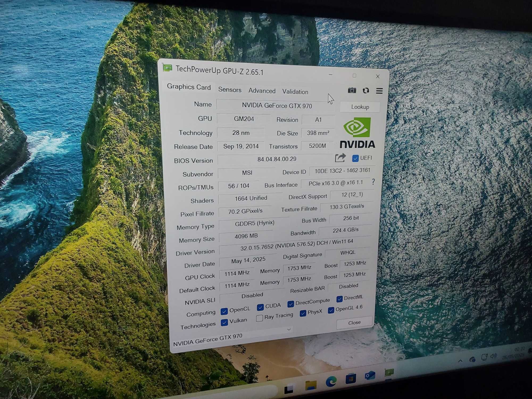532x399 pixels.
Task: Toggle the DirectCompute checkbox
Action: [290, 304]
